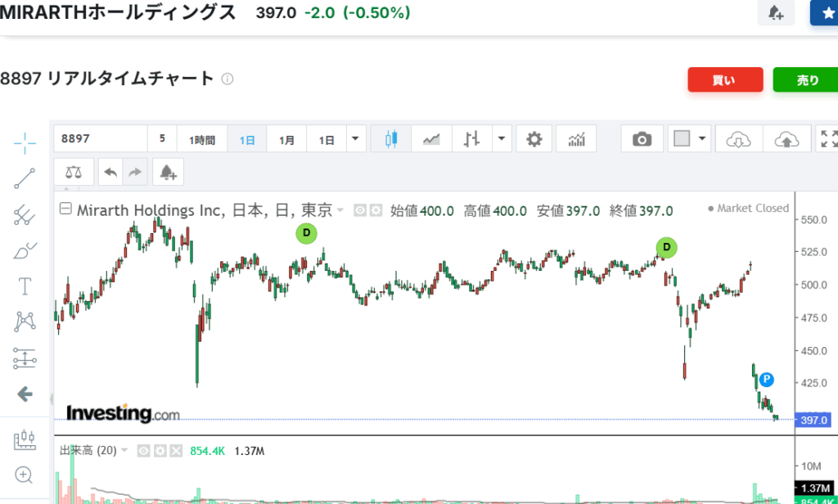The height and width of the screenshot is (504, 838).
Task: Select the 5 minute interval
Action: point(162,139)
